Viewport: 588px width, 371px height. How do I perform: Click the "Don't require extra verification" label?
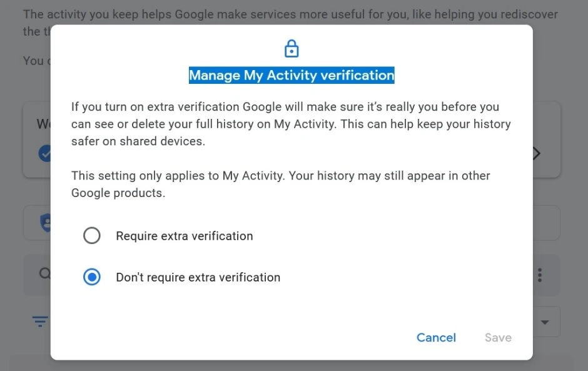[198, 277]
